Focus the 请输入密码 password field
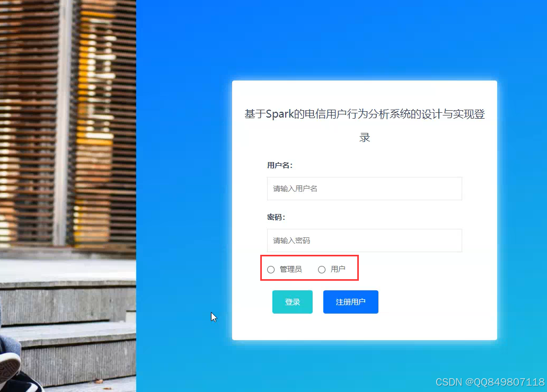Image resolution: width=547 pixels, height=392 pixels. click(x=365, y=240)
